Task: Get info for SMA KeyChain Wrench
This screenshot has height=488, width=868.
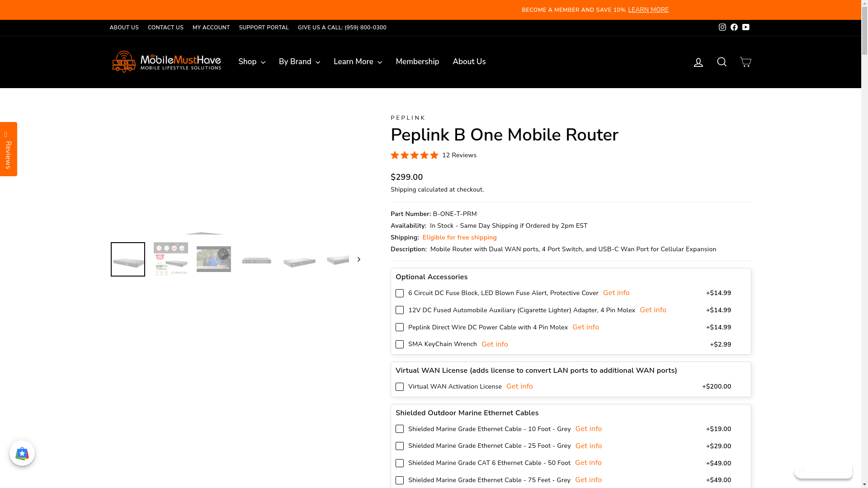Action: pyautogui.click(x=495, y=344)
